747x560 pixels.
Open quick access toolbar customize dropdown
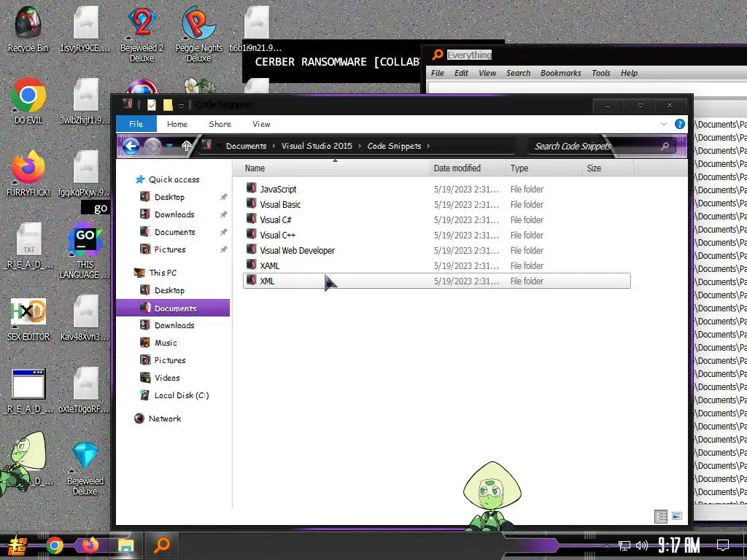[x=181, y=106]
